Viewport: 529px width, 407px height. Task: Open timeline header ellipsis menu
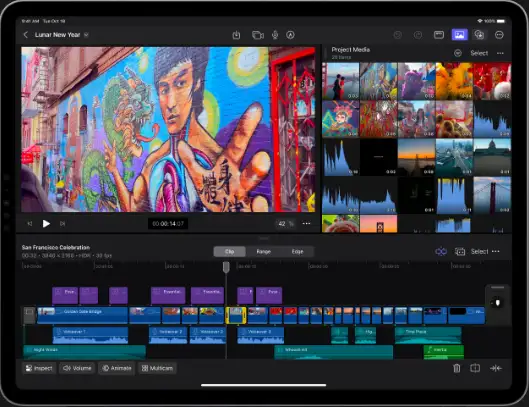[496, 251]
